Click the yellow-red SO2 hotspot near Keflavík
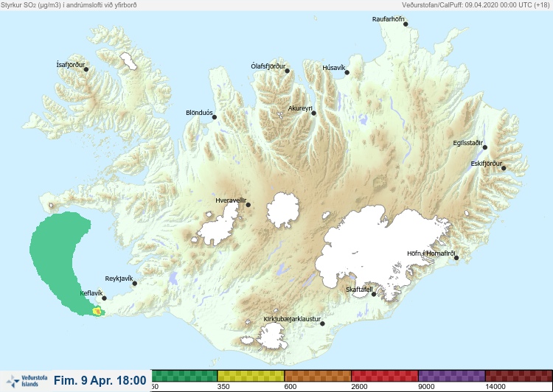Viewport: 553px width, 392px height. [97, 311]
